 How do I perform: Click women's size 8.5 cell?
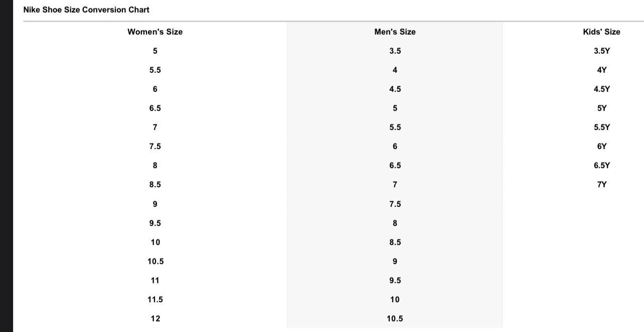155,184
